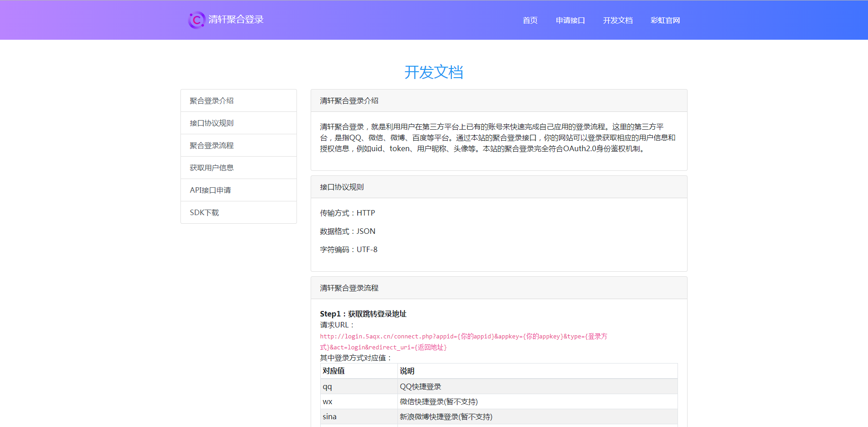The image size is (868, 427).
Task: Visit the 彩虹官网 navigation link
Action: click(665, 21)
